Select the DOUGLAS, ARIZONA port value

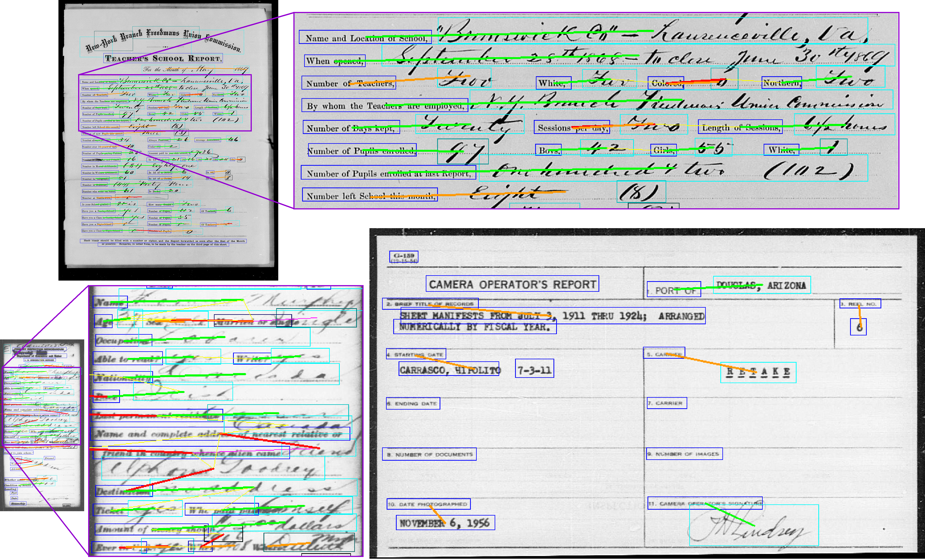point(761,285)
